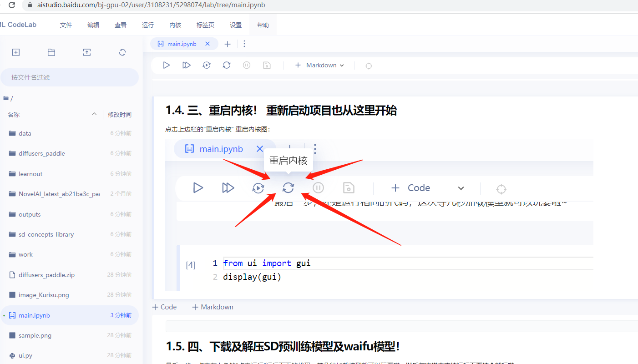Select the address bar URL
The width and height of the screenshot is (638, 364).
[x=151, y=5]
